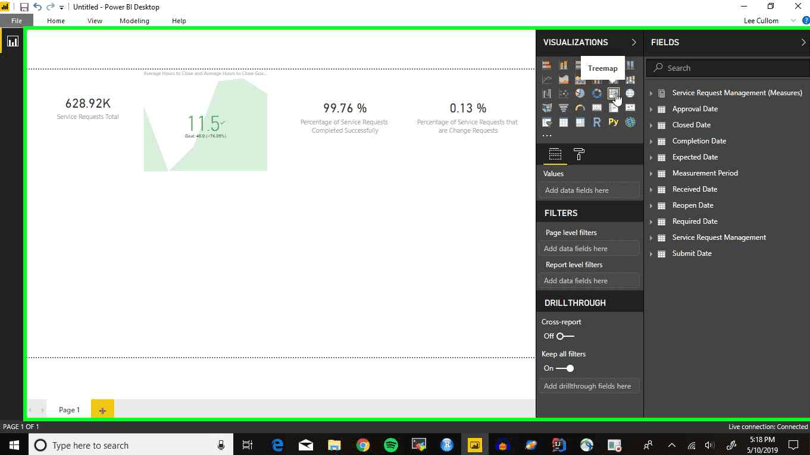The height and width of the screenshot is (455, 810).
Task: Select the Python visual icon
Action: [x=613, y=122]
